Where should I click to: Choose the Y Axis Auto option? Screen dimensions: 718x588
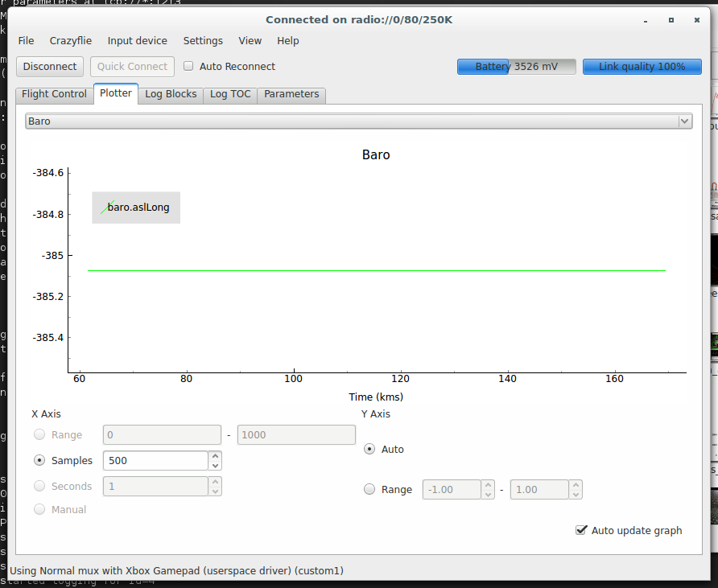tap(369, 450)
